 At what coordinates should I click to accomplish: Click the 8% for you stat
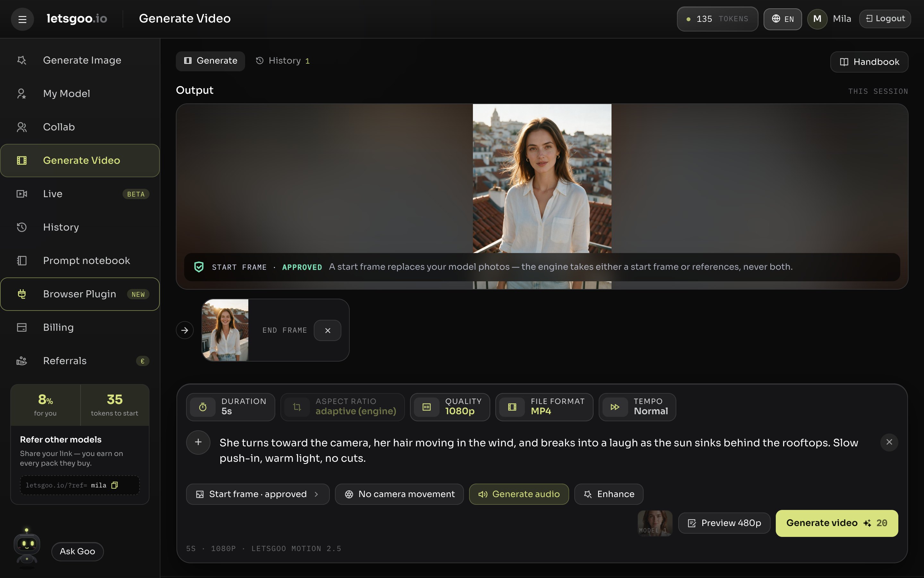(x=46, y=405)
